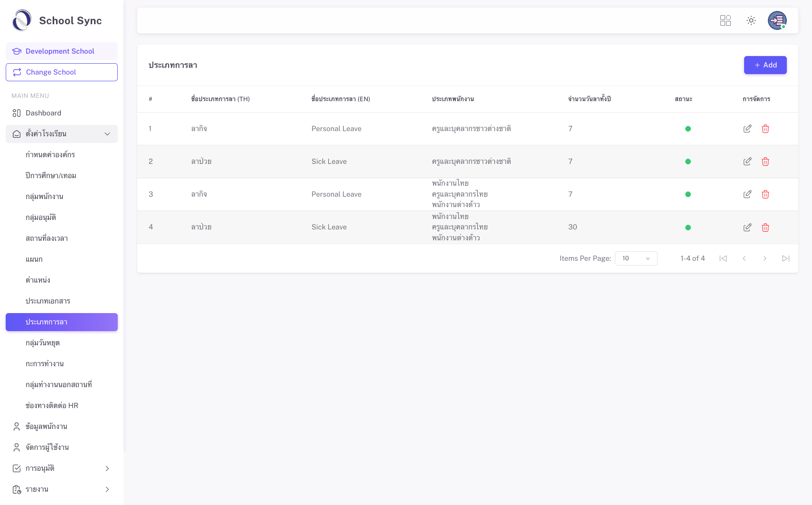Click row 1 Personal Leave cell
This screenshot has height=505, width=812.
(337, 129)
